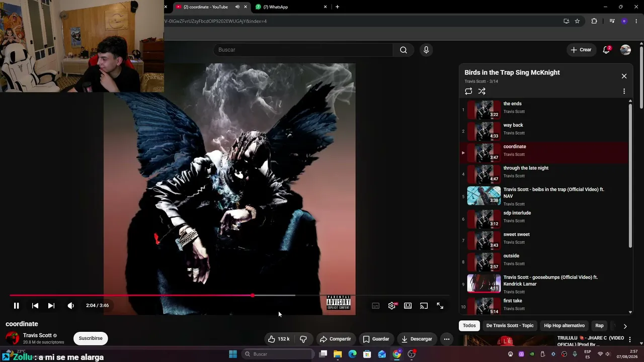This screenshot has height=362, width=644.
Task: Select 'sweet sweet' in the playlist
Action: [x=544, y=240]
